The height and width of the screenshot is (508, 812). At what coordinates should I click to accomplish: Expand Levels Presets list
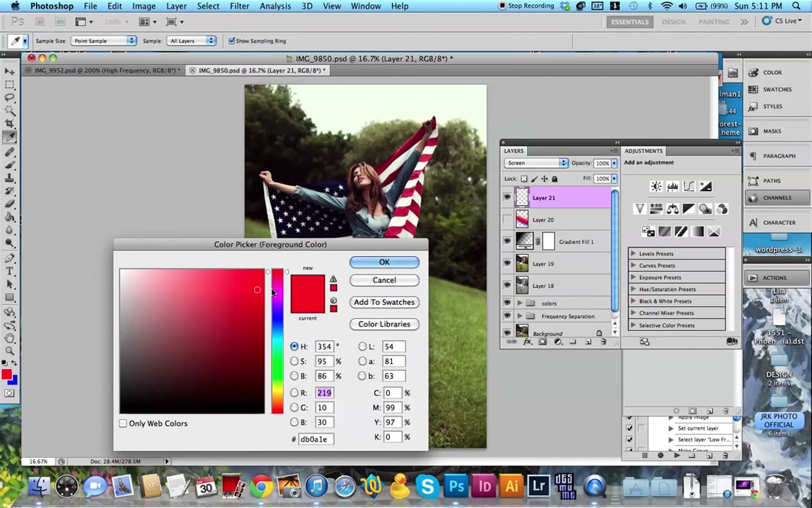coord(633,253)
